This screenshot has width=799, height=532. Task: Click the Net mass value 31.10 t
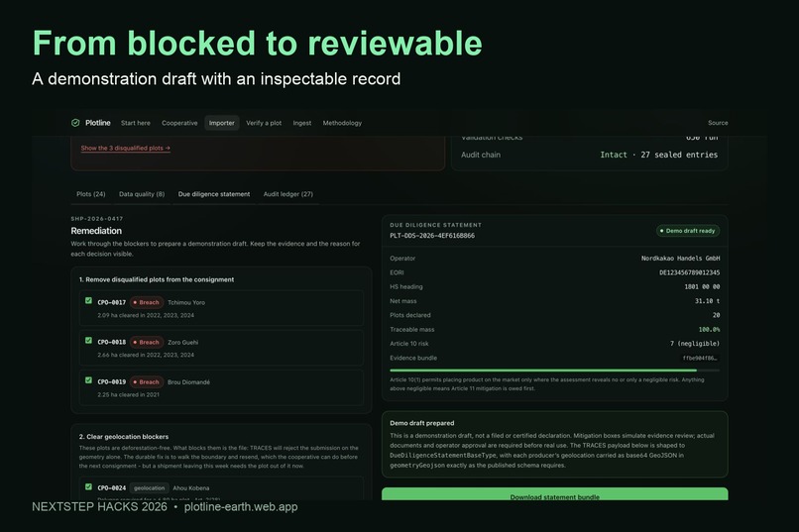[x=707, y=301]
